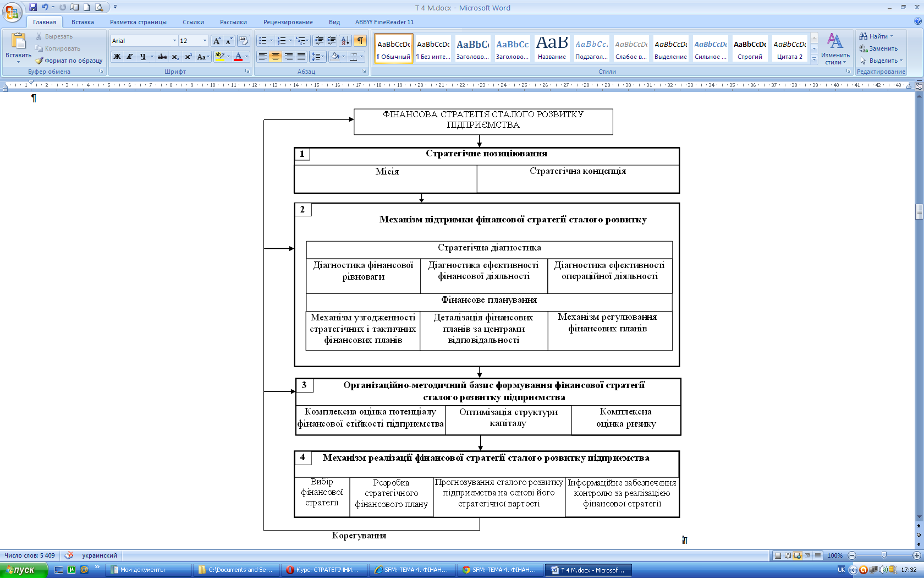The image size is (924, 578).
Task: Toggle center alignment
Action: [x=276, y=57]
